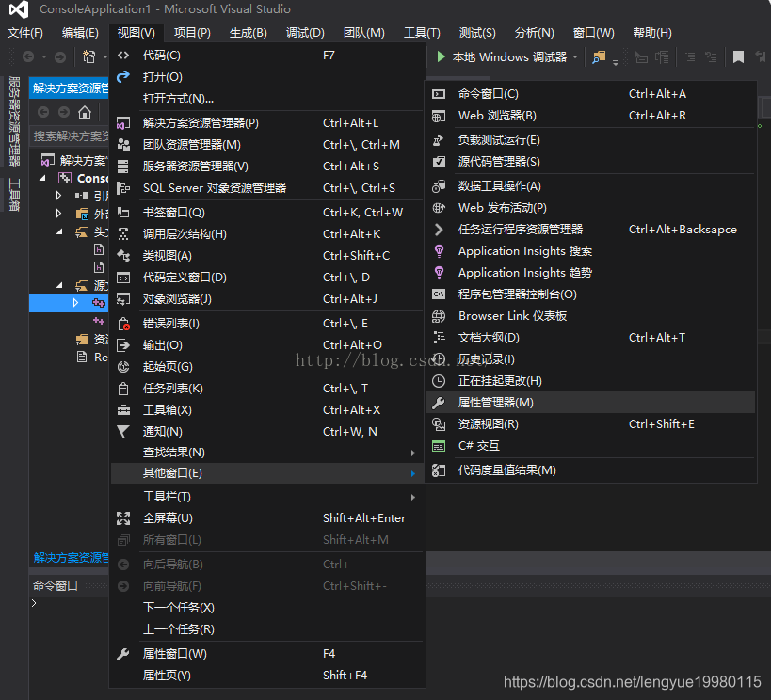Click the 属性窗口 wrench icon
771x700 pixels.
coord(123,654)
